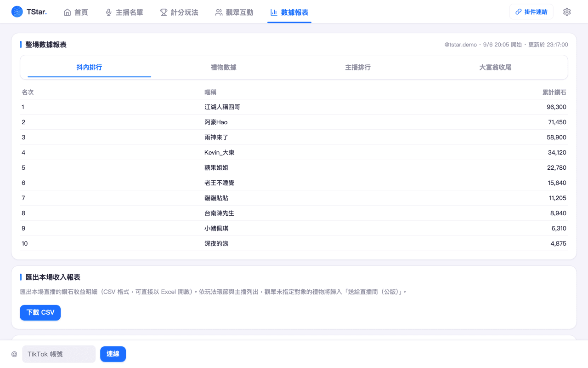Image resolution: width=588 pixels, height=368 pixels.
Task: Click the 暱稱 column header
Action: coord(210,92)
